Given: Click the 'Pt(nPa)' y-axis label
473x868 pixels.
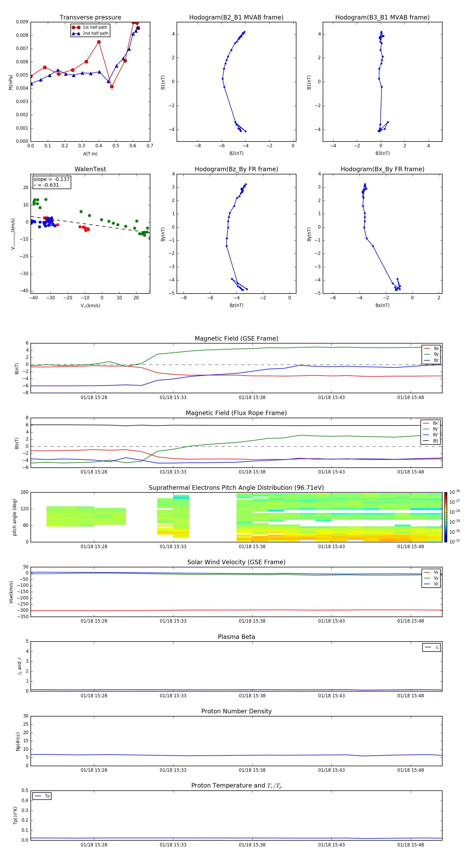Looking at the screenshot, I should point(11,82).
